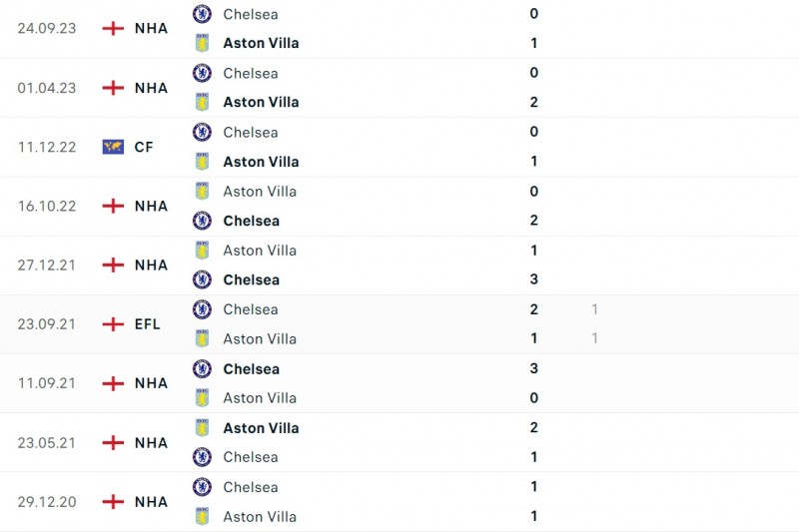Screen dimensions: 799x532
Task: Click world flag icon beside CF
Action: pos(113,147)
